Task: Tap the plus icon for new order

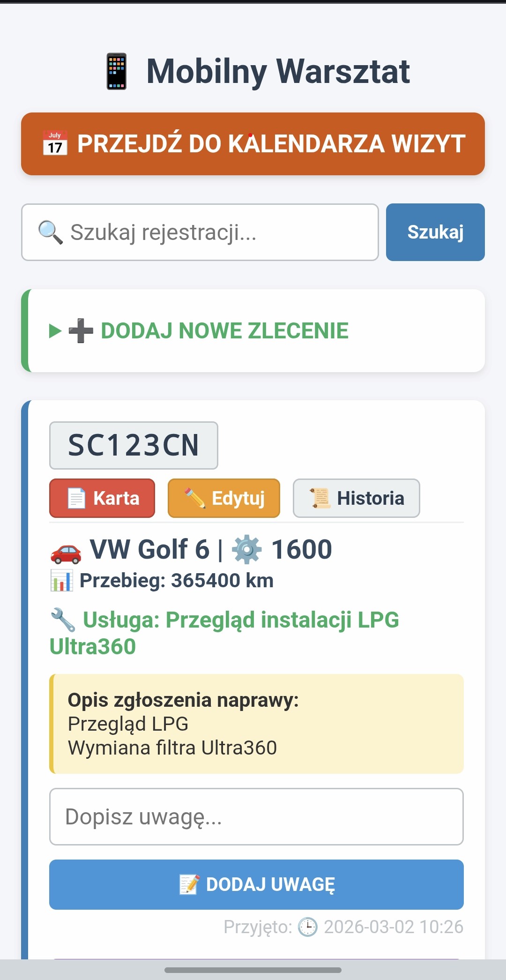Action: pos(81,331)
